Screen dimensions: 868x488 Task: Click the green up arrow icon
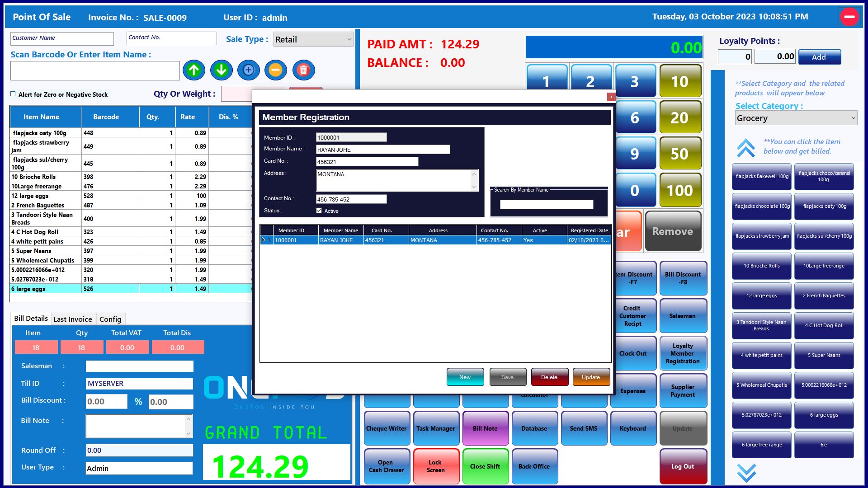(x=194, y=70)
